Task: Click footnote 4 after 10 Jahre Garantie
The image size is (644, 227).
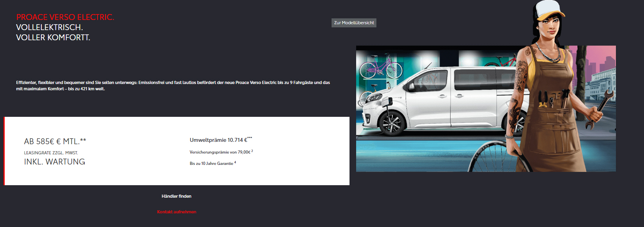Action: (235, 162)
